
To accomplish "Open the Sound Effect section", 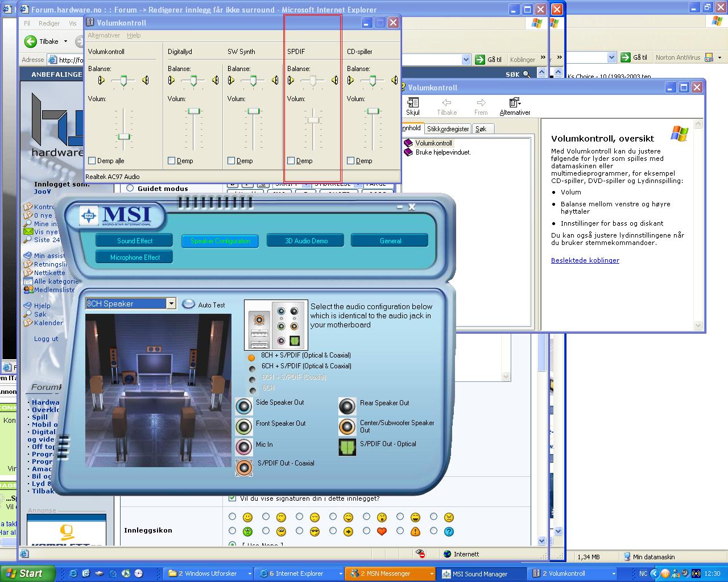I will 135,241.
